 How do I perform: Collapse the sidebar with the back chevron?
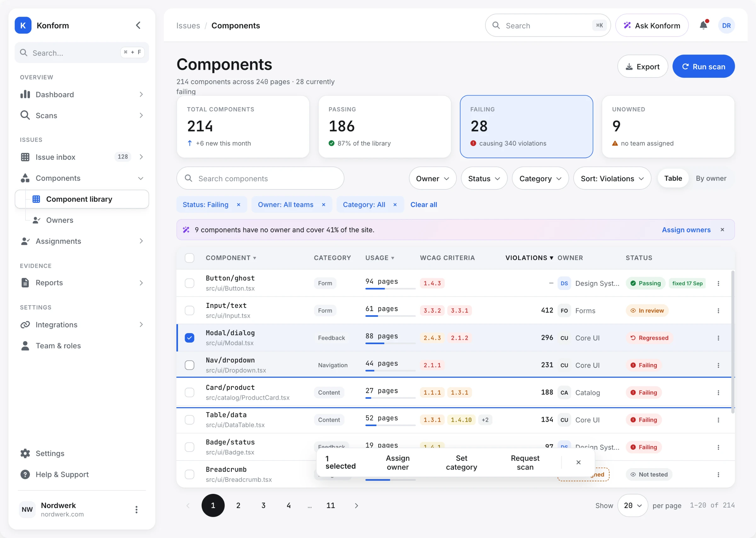pos(138,25)
